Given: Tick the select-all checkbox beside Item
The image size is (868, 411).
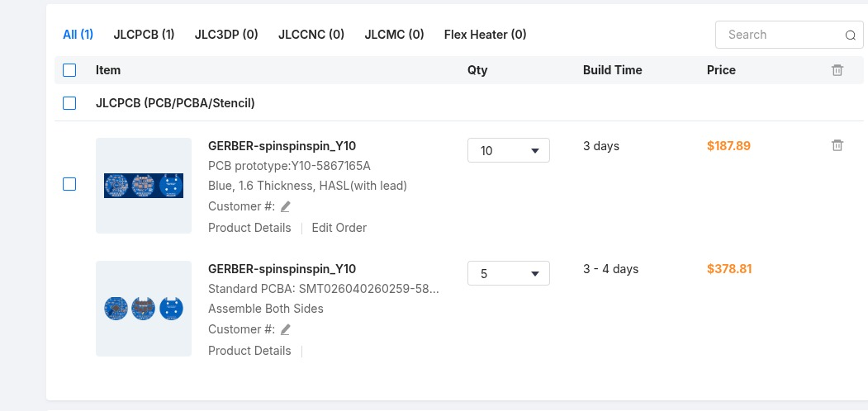Looking at the screenshot, I should coord(69,70).
